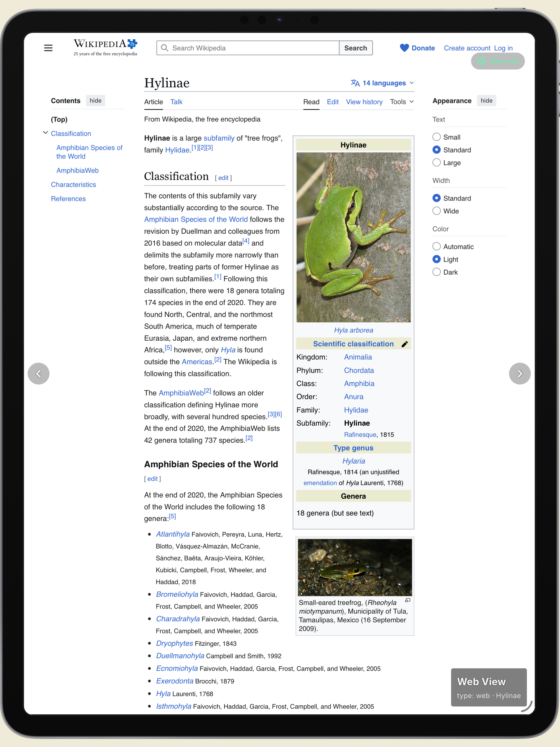Collapse Classification section in contents

click(x=45, y=133)
